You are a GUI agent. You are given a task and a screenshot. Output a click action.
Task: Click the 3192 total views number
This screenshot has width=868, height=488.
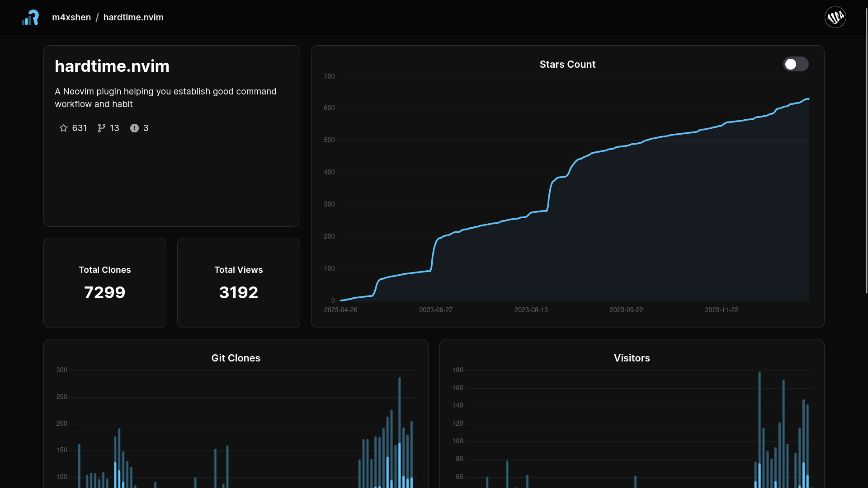(239, 293)
